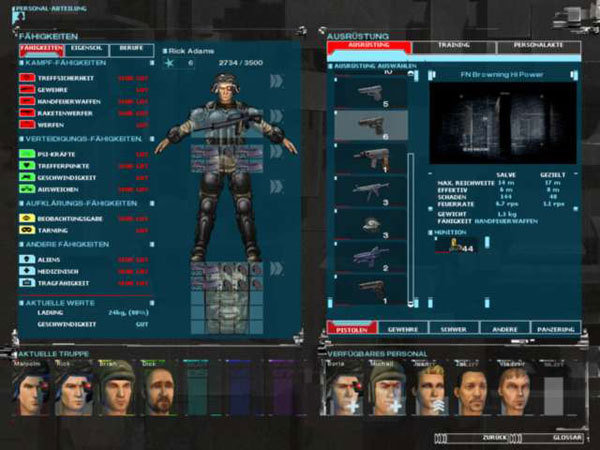Open the Ausrüstung tab at top right
Viewport: 600px width, 450px height.
click(369, 46)
